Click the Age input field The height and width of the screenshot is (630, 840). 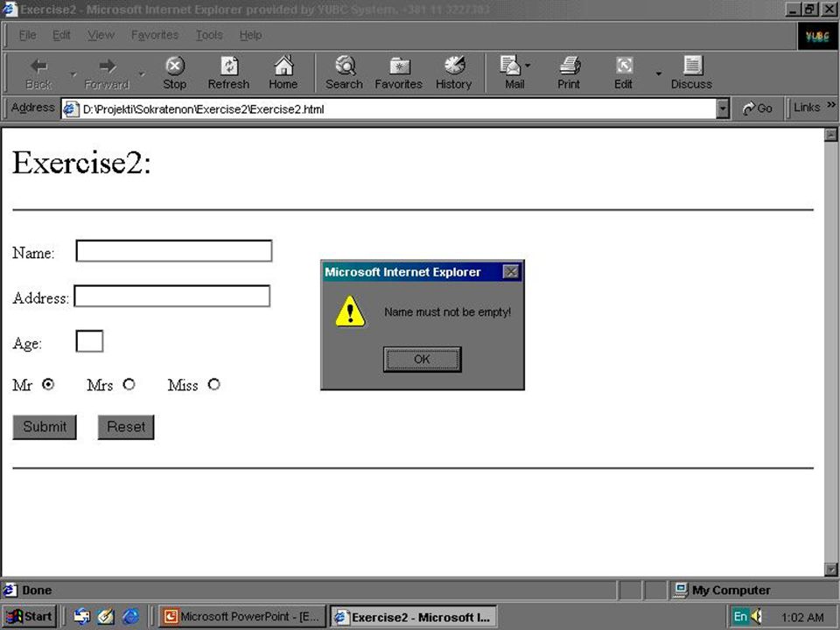[89, 341]
